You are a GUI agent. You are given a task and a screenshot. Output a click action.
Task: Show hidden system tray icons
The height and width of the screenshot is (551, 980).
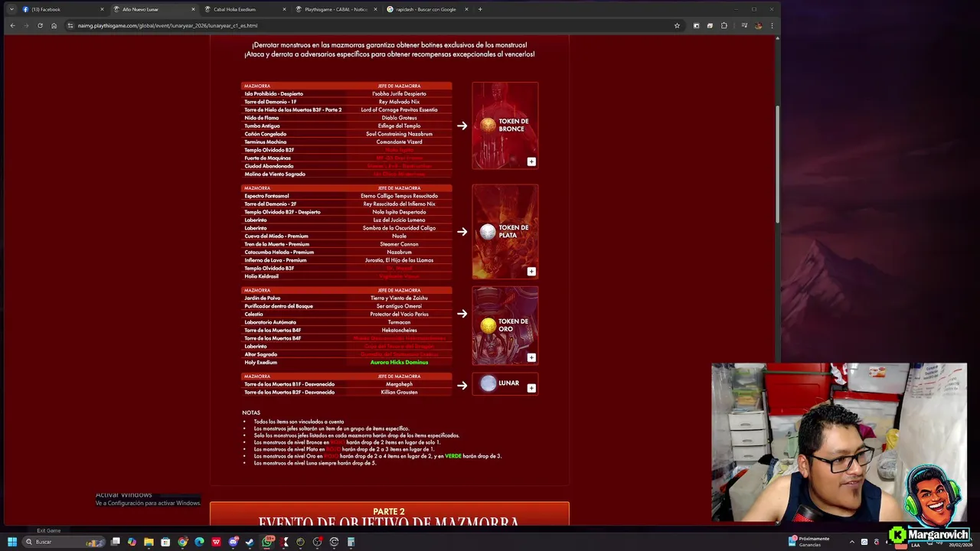852,542
